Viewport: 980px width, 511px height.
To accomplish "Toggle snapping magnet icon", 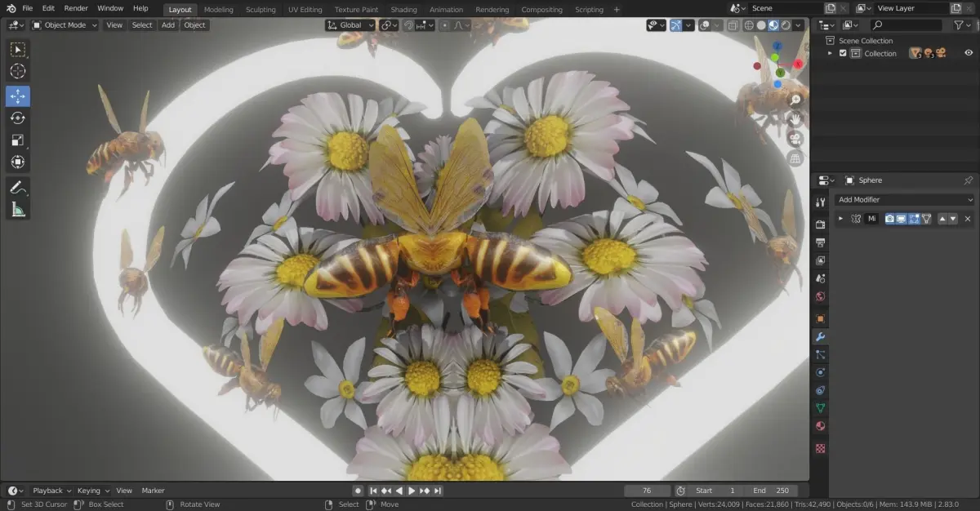I will tap(409, 25).
